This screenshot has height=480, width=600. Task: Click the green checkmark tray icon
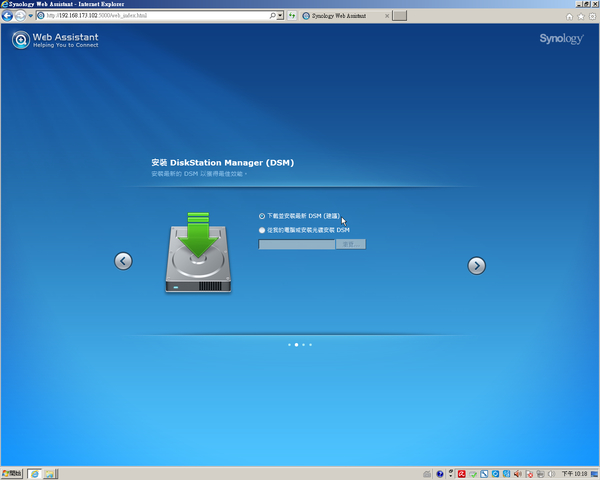point(473,474)
